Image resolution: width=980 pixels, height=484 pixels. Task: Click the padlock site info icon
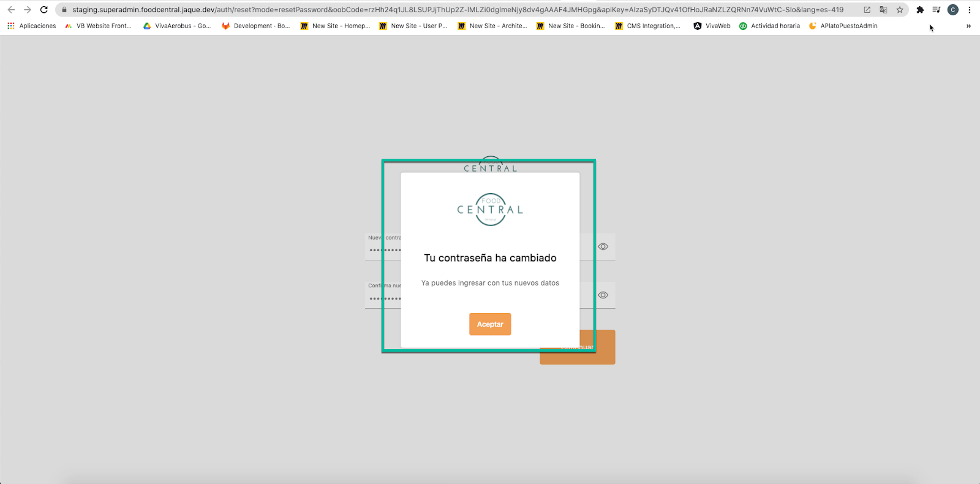tap(64, 10)
